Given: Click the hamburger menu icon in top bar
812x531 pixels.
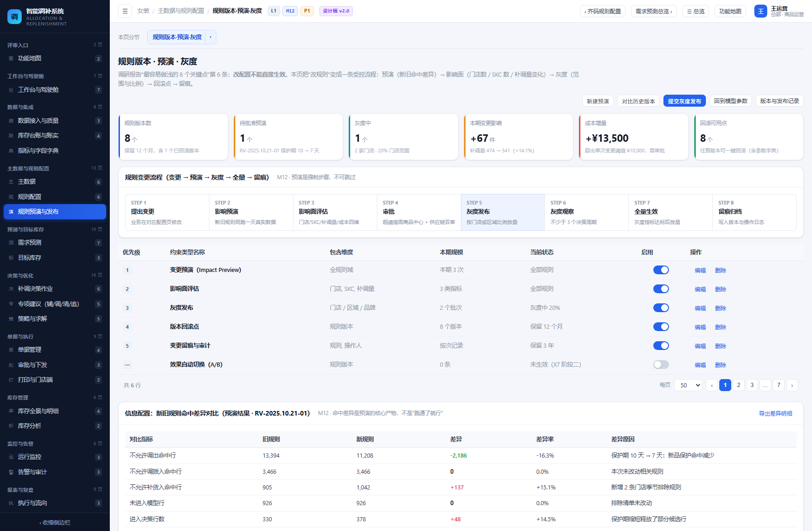Looking at the screenshot, I should (x=125, y=11).
